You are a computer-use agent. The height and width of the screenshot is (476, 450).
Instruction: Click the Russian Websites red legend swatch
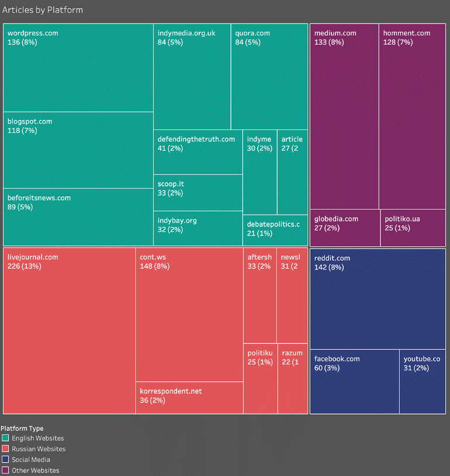(5, 449)
